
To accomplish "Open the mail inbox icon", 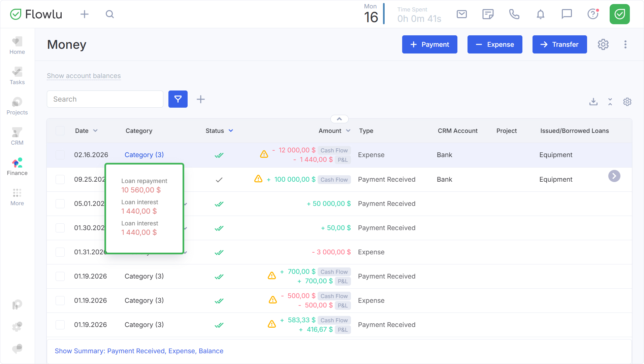I will click(x=461, y=14).
